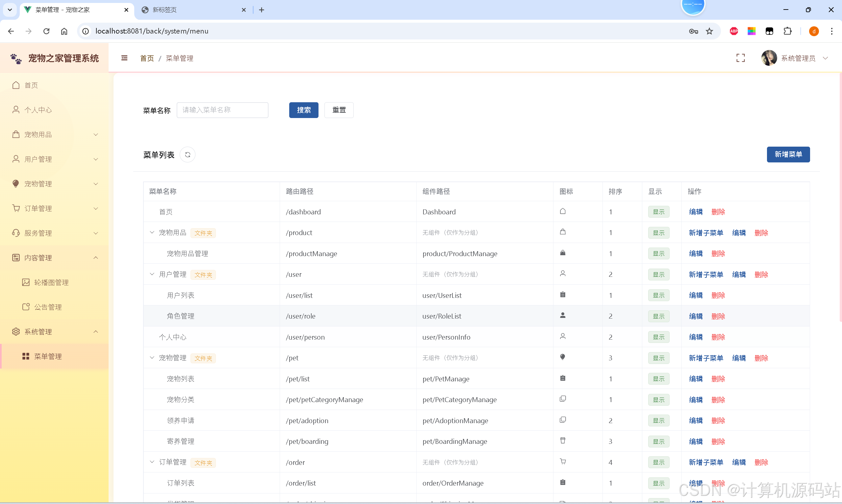Click the paw logo icon
This screenshot has height=504, width=842.
coord(16,59)
